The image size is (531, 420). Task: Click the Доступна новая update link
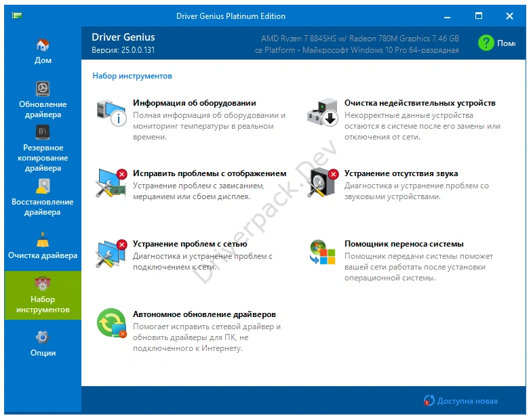[467, 401]
